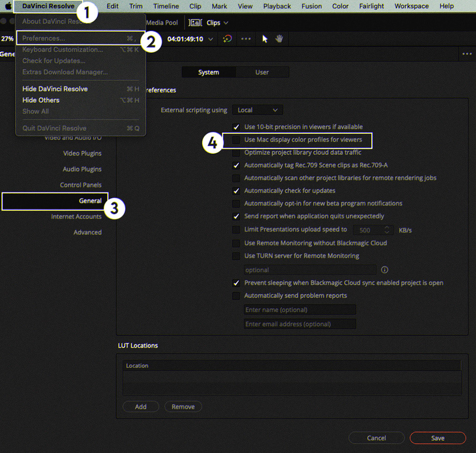The image size is (476, 453).
Task: Toggle Automatically tag Rec.709 Scene clips
Action: point(236,166)
